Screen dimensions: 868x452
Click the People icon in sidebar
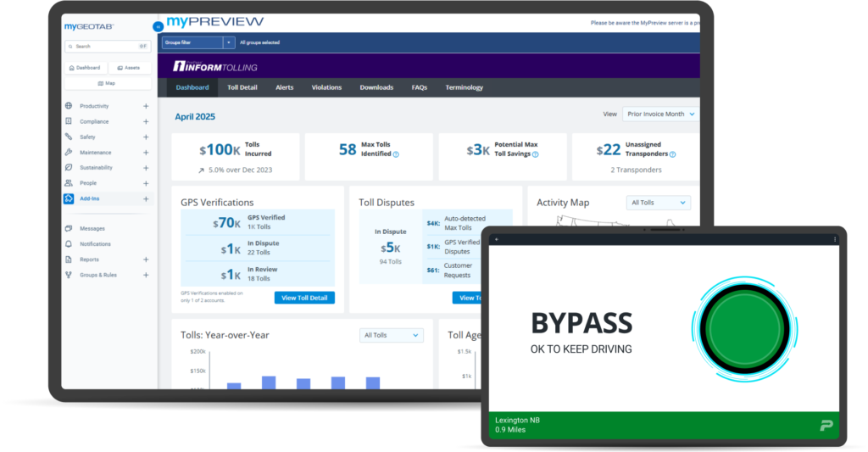coord(69,183)
